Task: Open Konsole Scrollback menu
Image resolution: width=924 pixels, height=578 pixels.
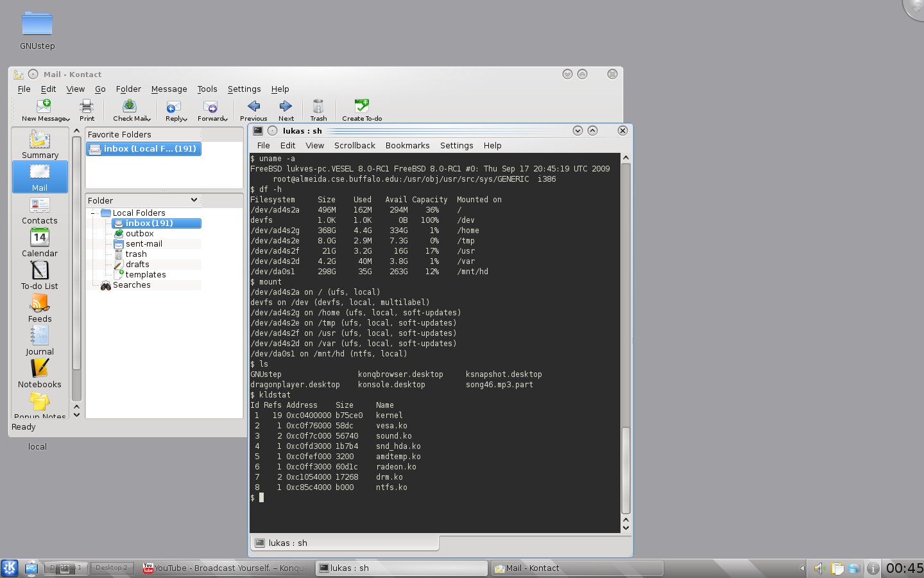Action: (x=355, y=146)
